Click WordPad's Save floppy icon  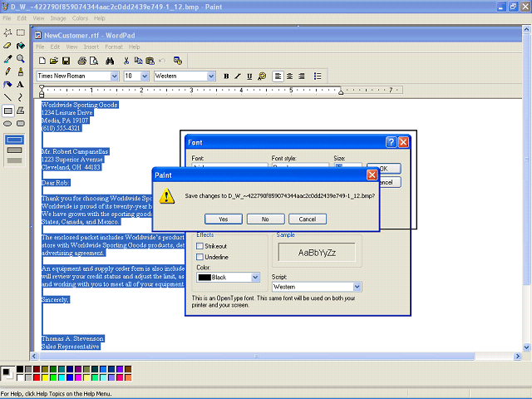pos(66,61)
